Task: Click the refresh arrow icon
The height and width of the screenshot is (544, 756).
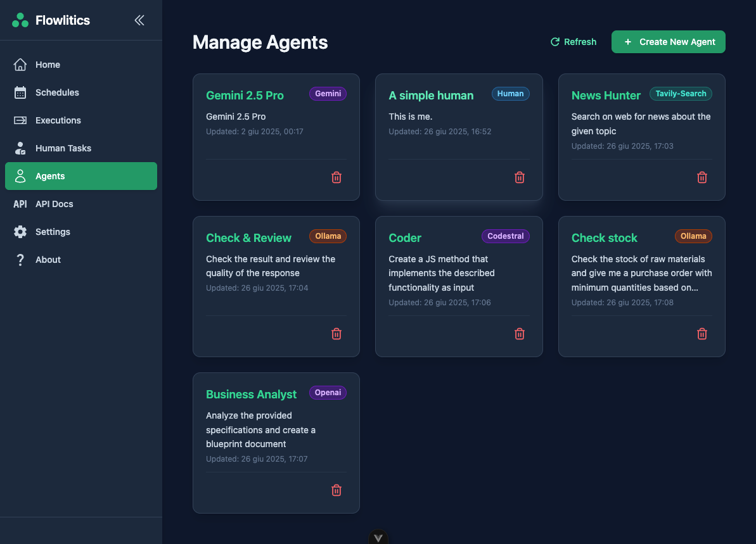Action: pyautogui.click(x=555, y=42)
